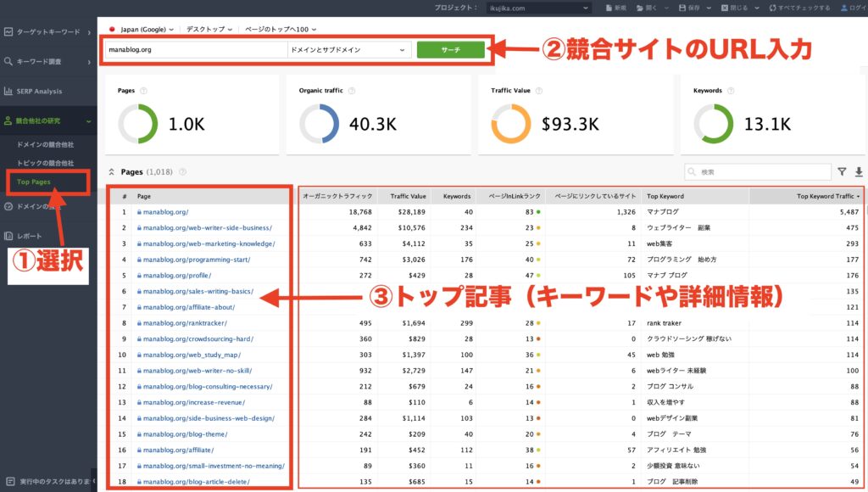Open the ターゲットキーワード sidebar section
Screen dimensions: 868x492
pos(47,31)
